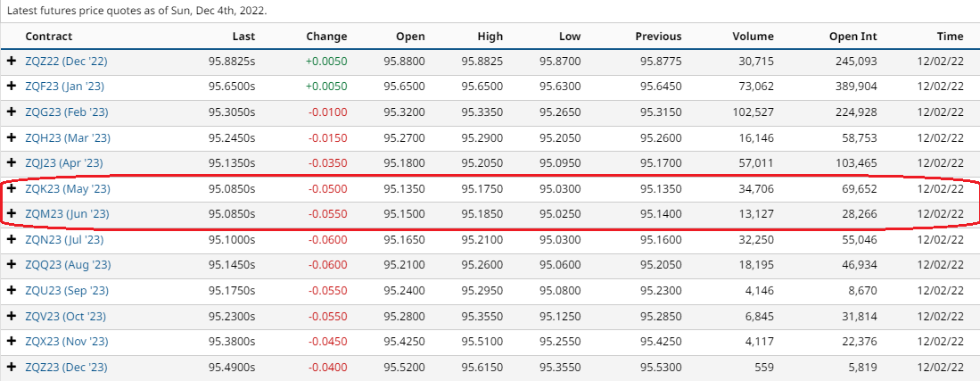Click the plus icon beside ZQU23
The height and width of the screenshot is (381, 980).
[x=12, y=291]
